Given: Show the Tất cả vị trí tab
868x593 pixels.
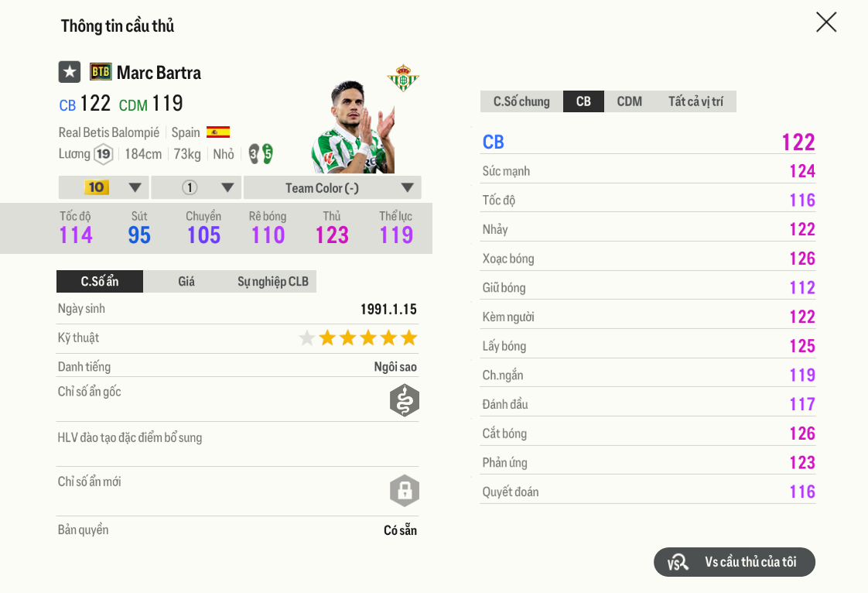Looking at the screenshot, I should (695, 101).
